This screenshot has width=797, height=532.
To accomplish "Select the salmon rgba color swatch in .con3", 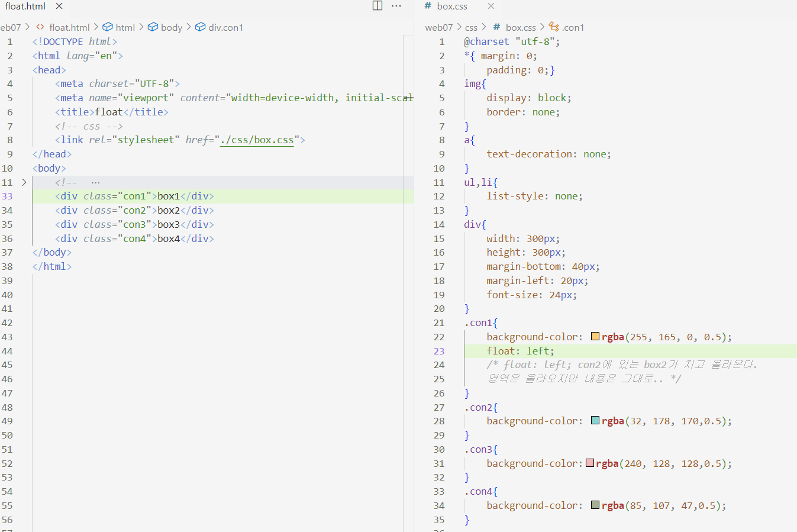I will (589, 463).
